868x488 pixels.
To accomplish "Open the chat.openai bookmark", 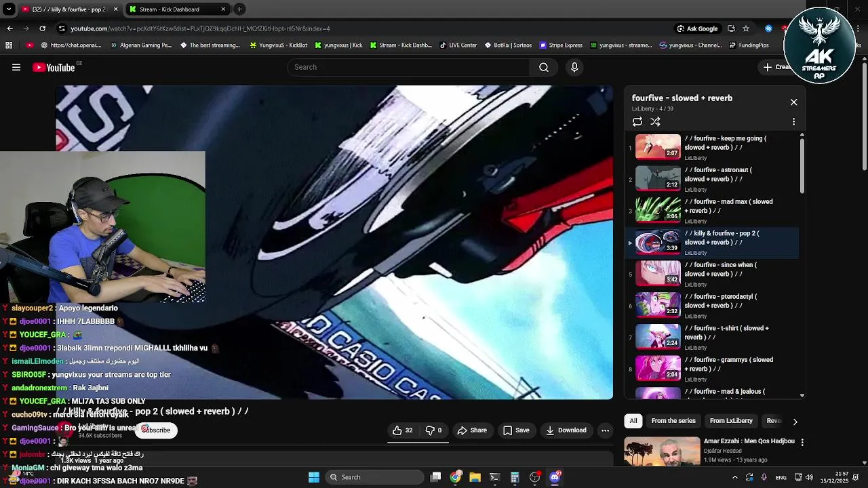I will coord(71,45).
